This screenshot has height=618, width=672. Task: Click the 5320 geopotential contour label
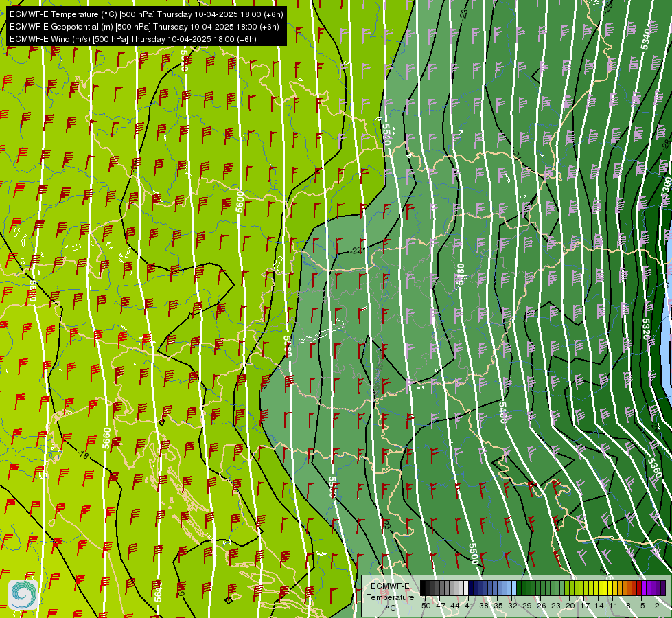647,328
